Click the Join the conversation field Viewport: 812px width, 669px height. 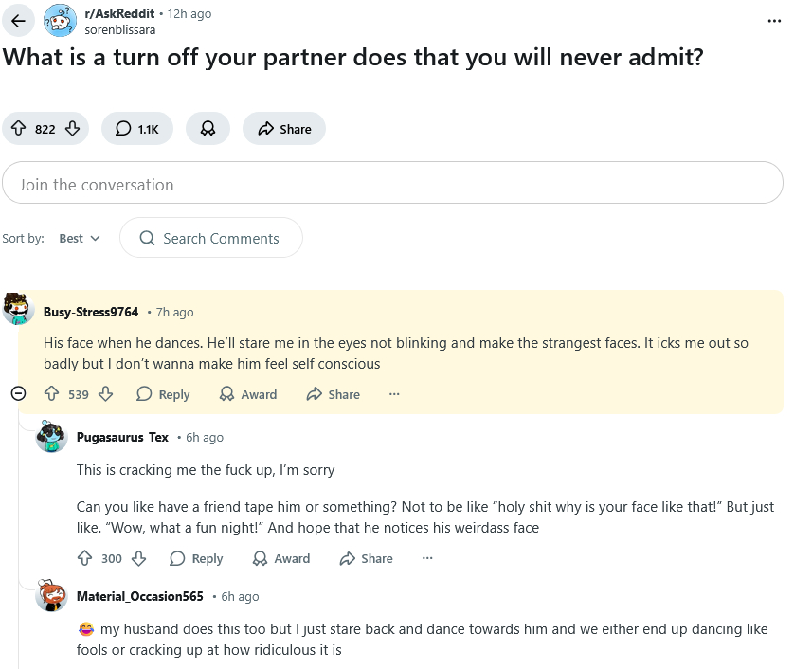click(392, 185)
